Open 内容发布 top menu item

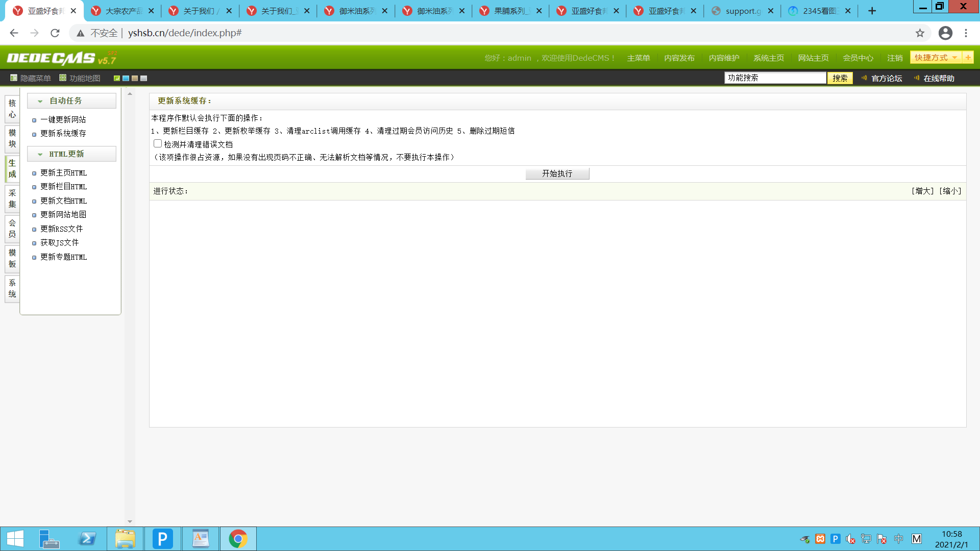tap(679, 58)
